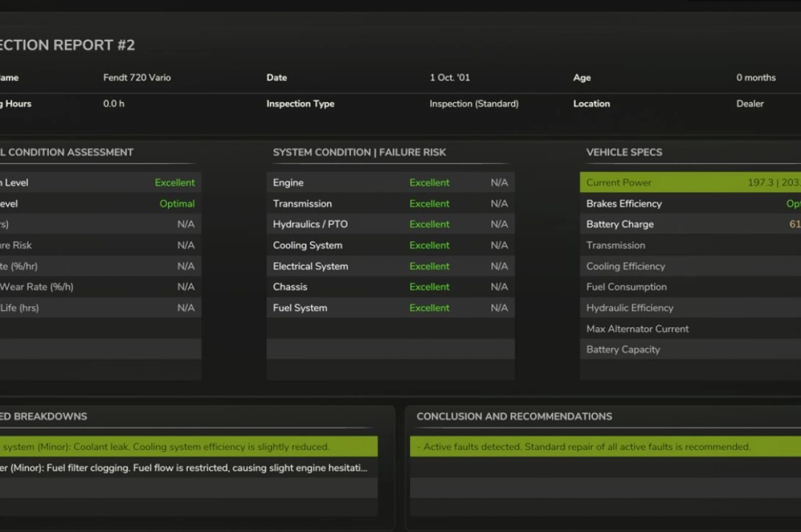
Task: Click the fuel filter clogging breakdown entry
Action: [x=188, y=468]
